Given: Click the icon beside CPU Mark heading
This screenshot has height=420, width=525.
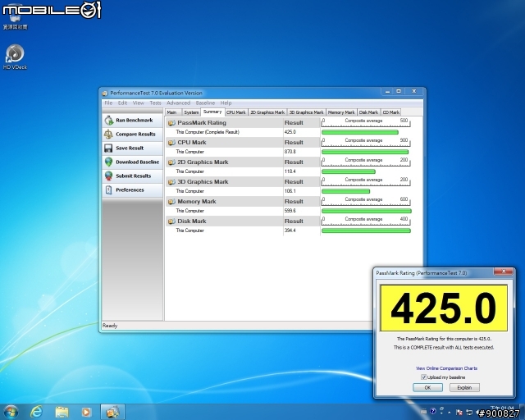Looking at the screenshot, I should pyautogui.click(x=171, y=143).
